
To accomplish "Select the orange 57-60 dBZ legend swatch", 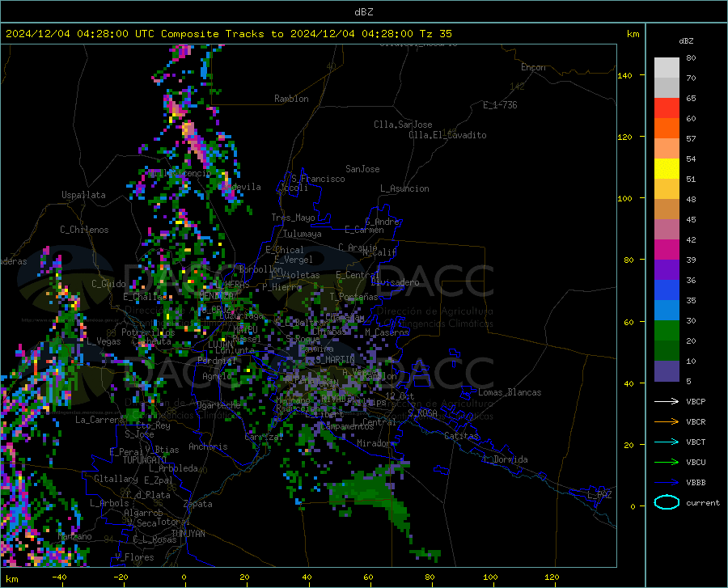I will point(667,129).
